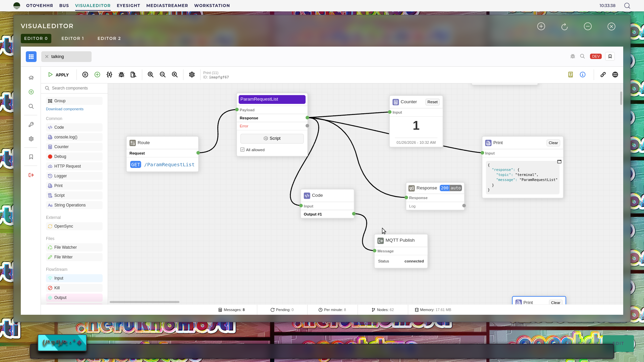The height and width of the screenshot is (362, 644).
Task: Toggle the All allowed checkbox
Action: pos(243,150)
